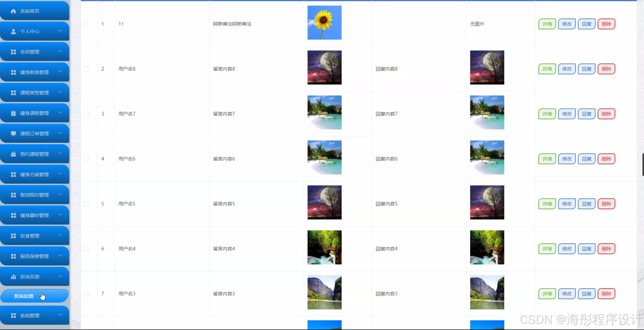The width and height of the screenshot is (644, 330).
Task: Expand 饮食管理 menu arrow
Action: pos(60,235)
